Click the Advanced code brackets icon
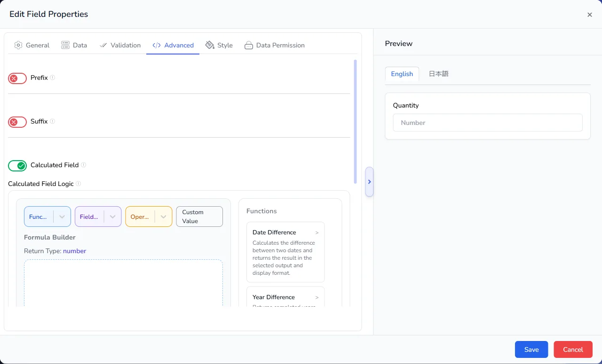The height and width of the screenshot is (364, 602). tap(157, 45)
